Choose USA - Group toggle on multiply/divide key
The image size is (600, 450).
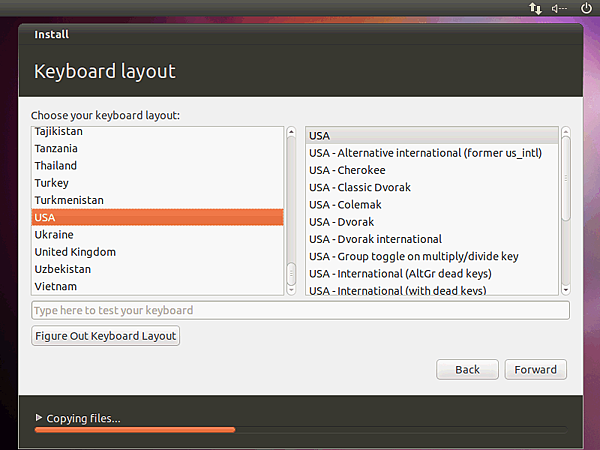click(432, 256)
